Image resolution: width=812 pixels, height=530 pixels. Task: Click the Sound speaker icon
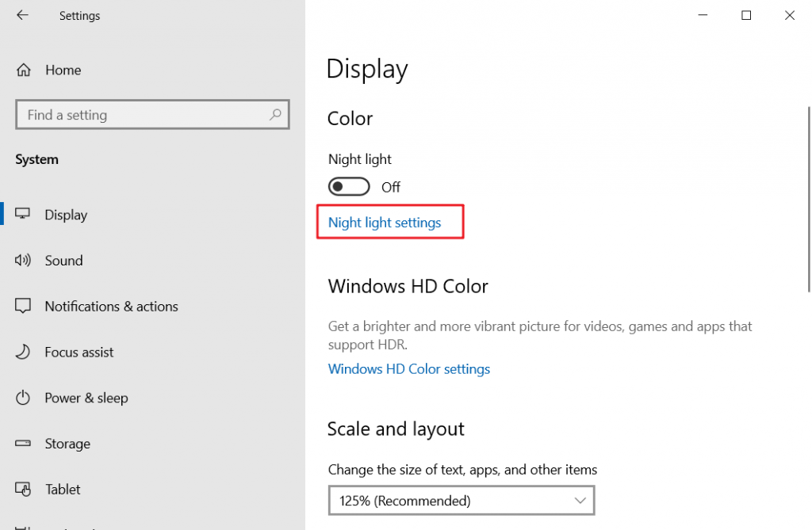coord(25,260)
